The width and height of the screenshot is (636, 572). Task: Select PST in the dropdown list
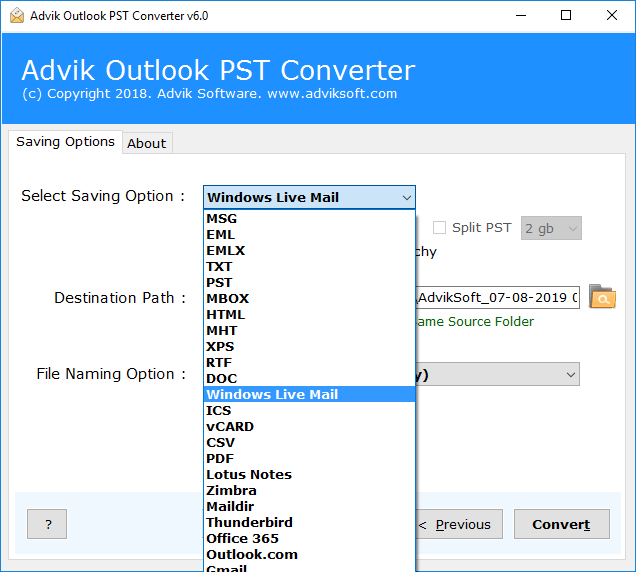[309, 282]
